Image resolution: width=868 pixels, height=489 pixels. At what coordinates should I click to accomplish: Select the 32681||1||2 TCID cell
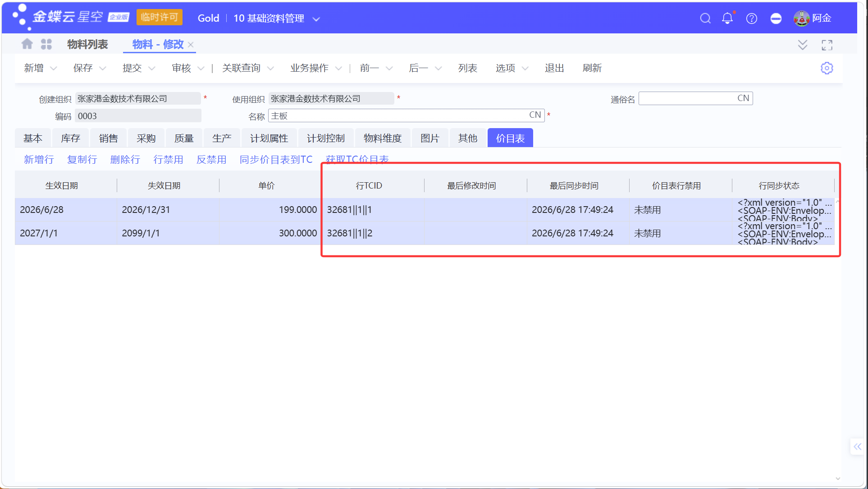(374, 233)
